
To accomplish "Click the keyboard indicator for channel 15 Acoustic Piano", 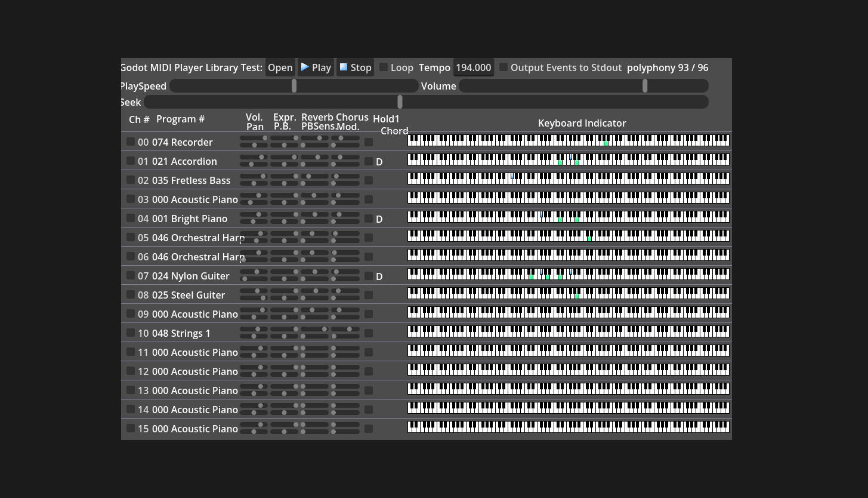I will coord(568,428).
